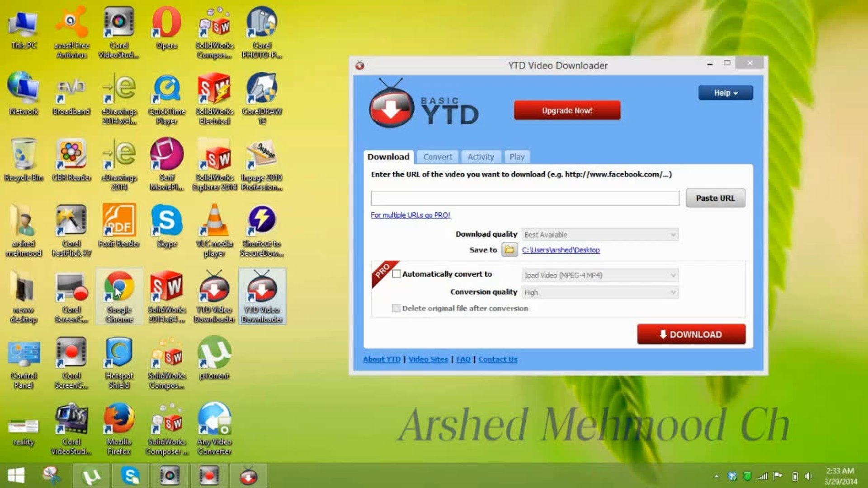Screen dimensions: 868x488
Task: Open the Activity tab
Action: pyautogui.click(x=481, y=157)
